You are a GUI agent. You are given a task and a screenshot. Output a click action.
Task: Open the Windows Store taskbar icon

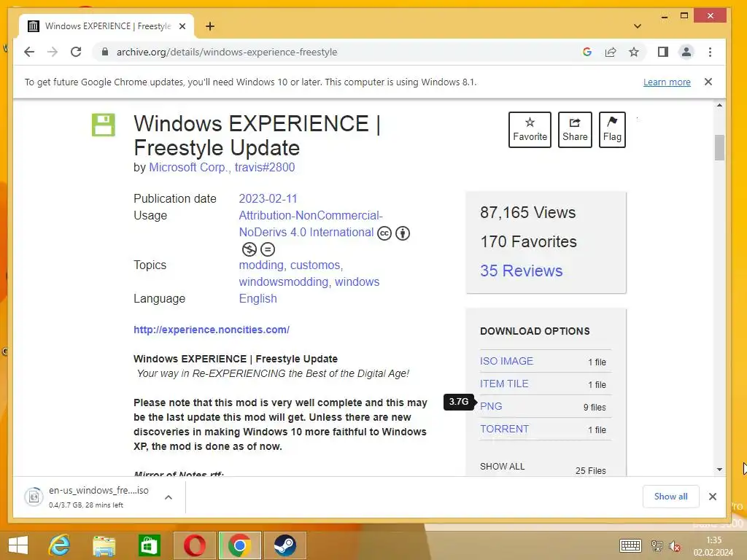pos(149,545)
